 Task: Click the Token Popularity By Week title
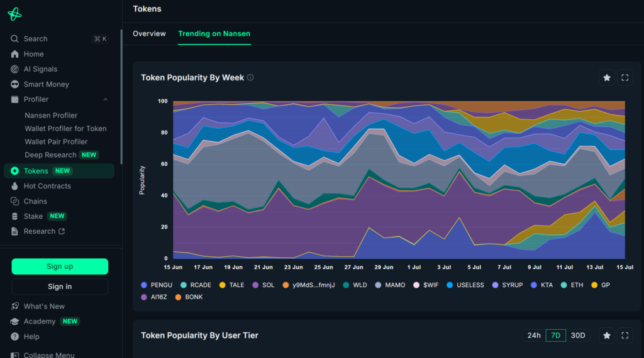point(192,77)
